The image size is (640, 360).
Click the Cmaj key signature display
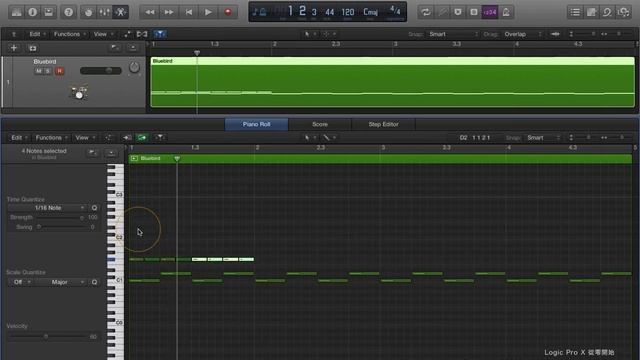[371, 12]
